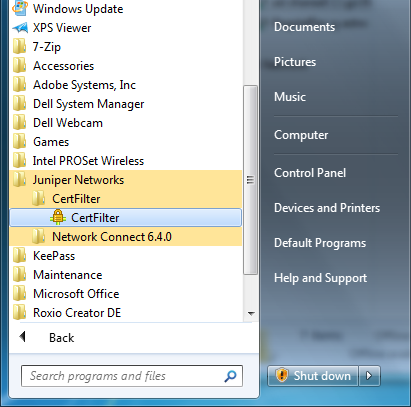Click the KeePass folder icon

tap(20, 256)
